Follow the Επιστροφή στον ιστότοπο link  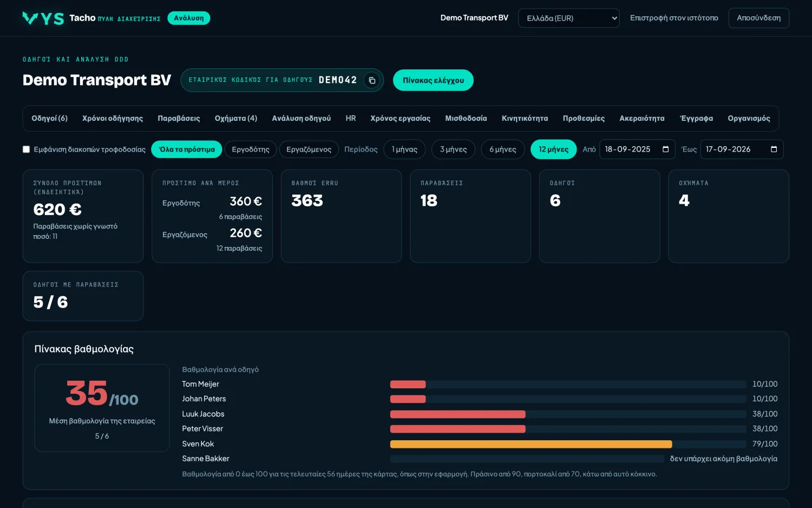[674, 18]
